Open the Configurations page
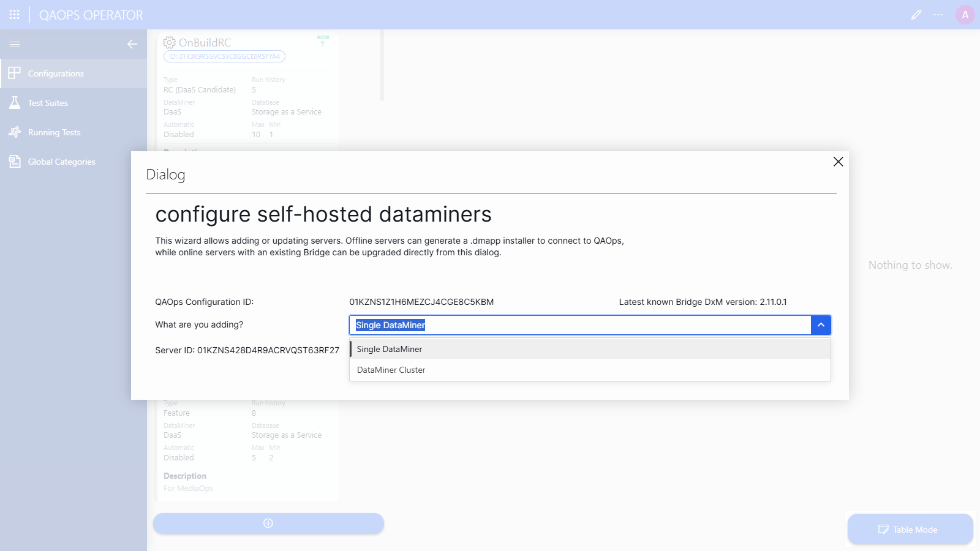 click(73, 73)
